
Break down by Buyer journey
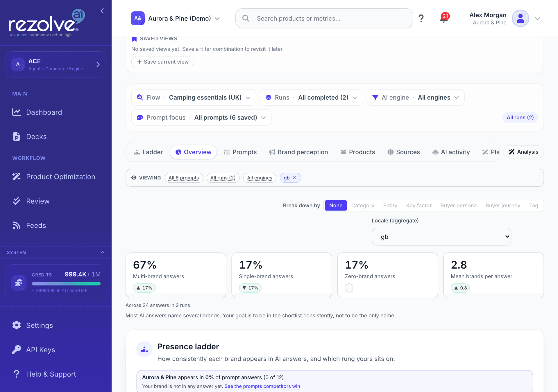coord(503,206)
